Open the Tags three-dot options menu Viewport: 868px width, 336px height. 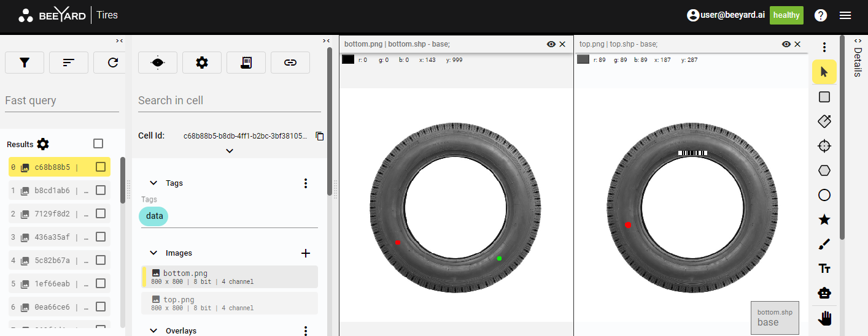coord(306,183)
